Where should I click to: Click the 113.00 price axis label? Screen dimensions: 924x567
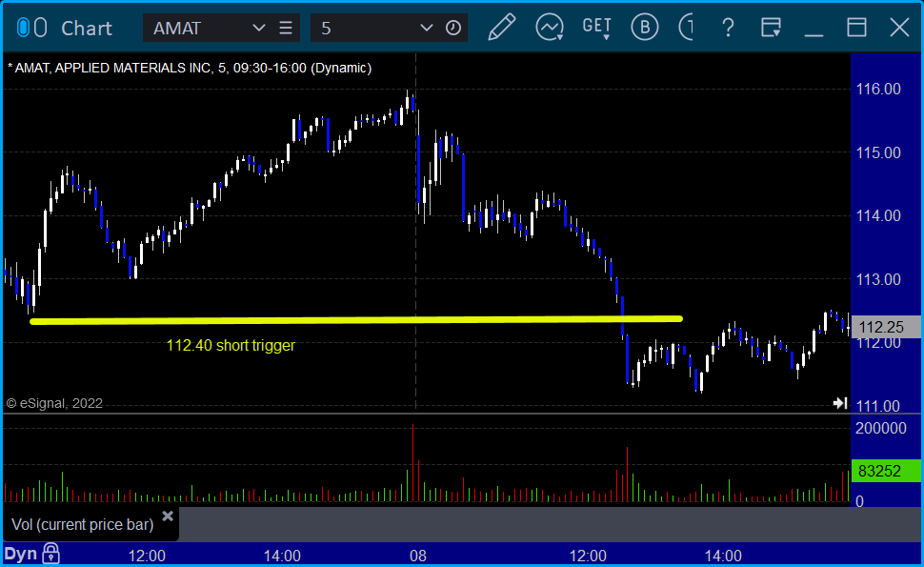[x=878, y=279]
